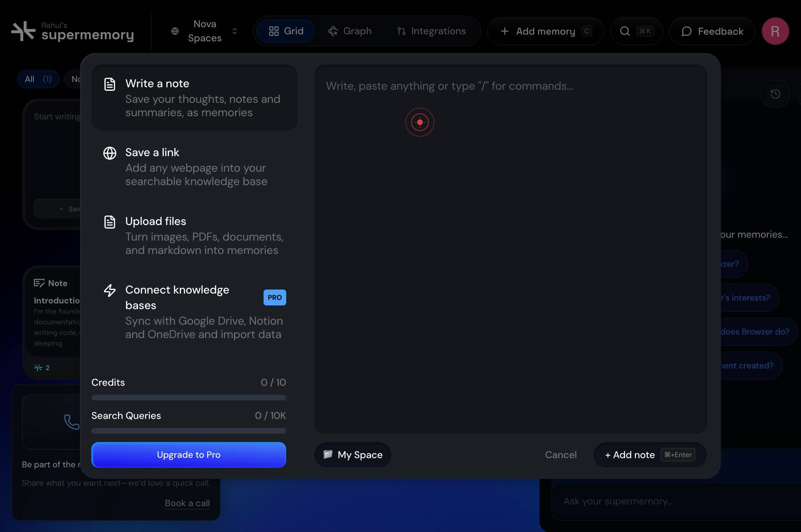Select Connect knowledge bases option
801x532 pixels.
pyautogui.click(x=194, y=312)
